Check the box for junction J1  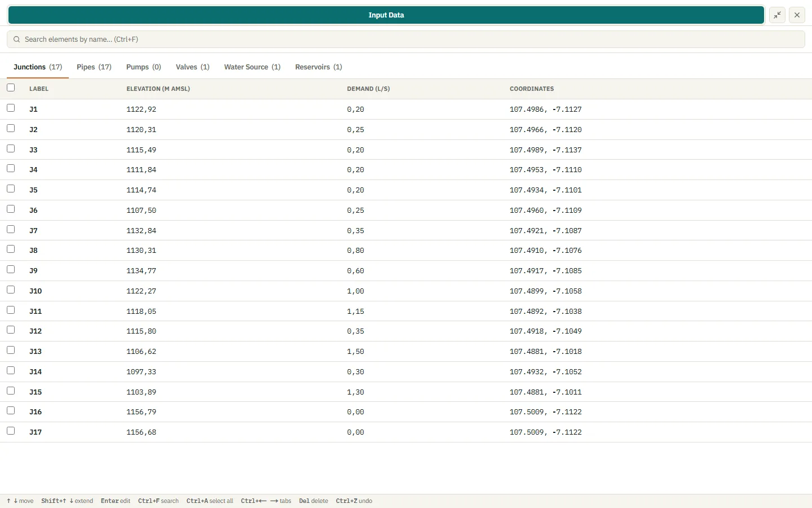click(11, 108)
